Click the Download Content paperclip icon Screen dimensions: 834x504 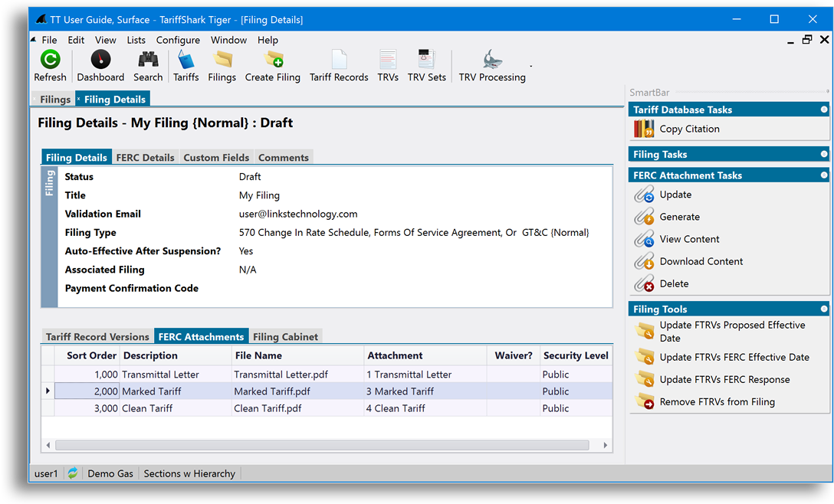(x=644, y=261)
